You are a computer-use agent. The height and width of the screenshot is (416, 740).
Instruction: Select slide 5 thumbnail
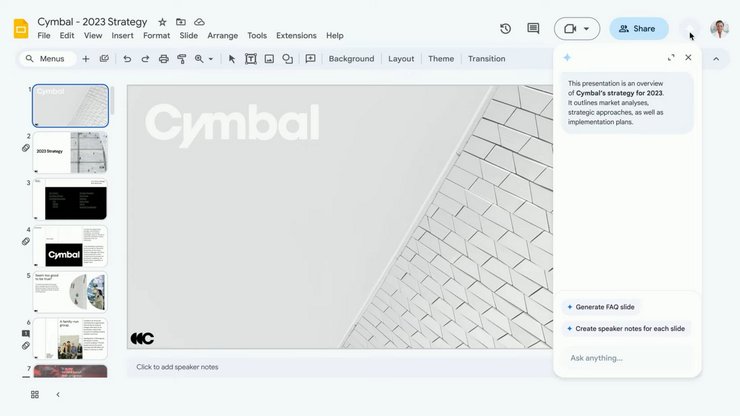(x=70, y=292)
